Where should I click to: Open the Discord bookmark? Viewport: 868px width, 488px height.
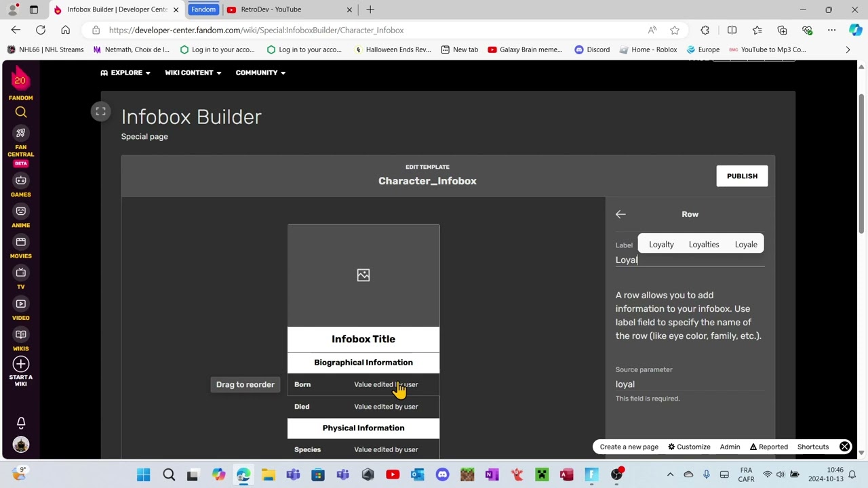(592, 49)
